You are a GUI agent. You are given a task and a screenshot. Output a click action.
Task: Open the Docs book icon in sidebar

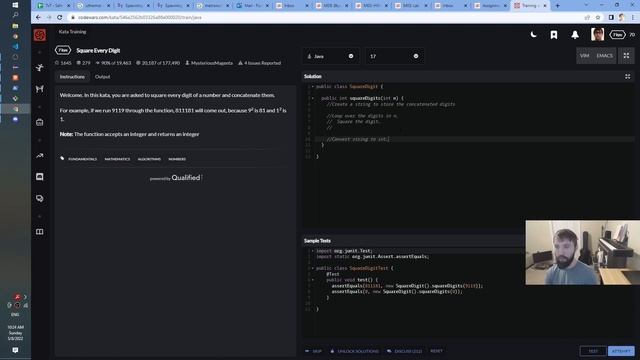[x=40, y=232]
